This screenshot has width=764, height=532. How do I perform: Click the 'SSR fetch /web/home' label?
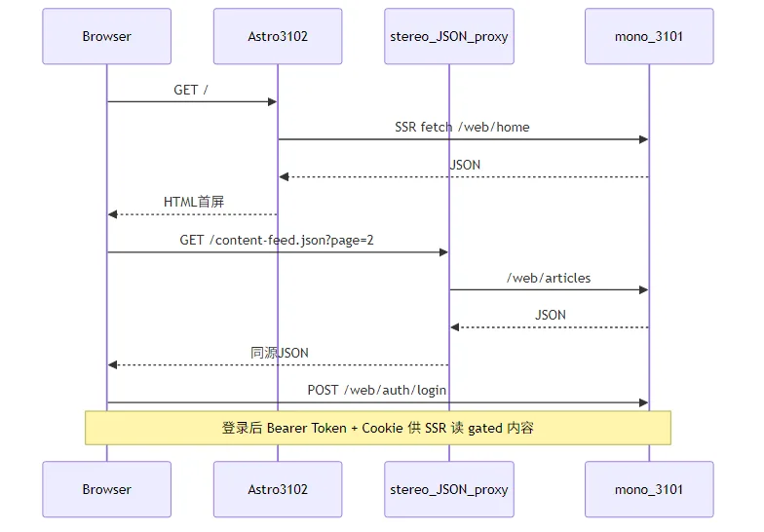462,127
